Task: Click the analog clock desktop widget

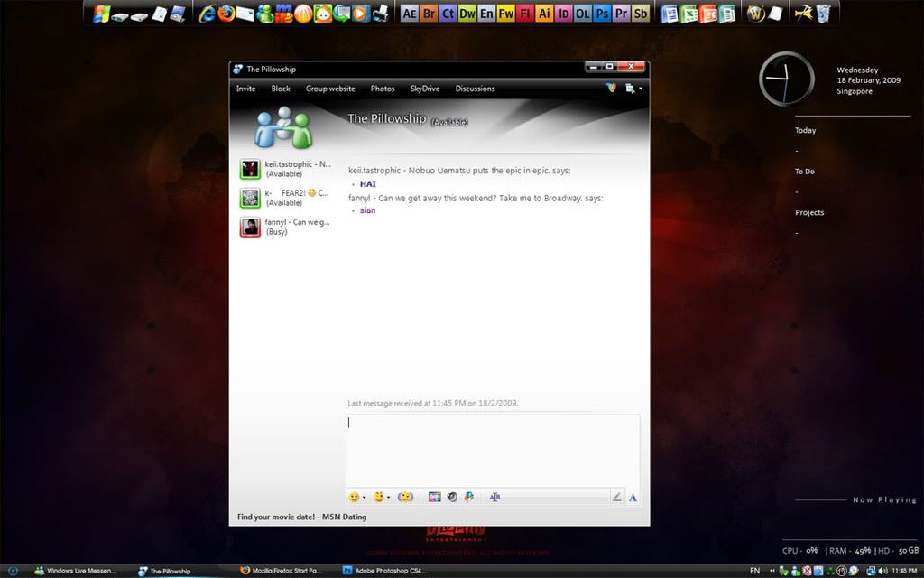Action: coord(787,79)
